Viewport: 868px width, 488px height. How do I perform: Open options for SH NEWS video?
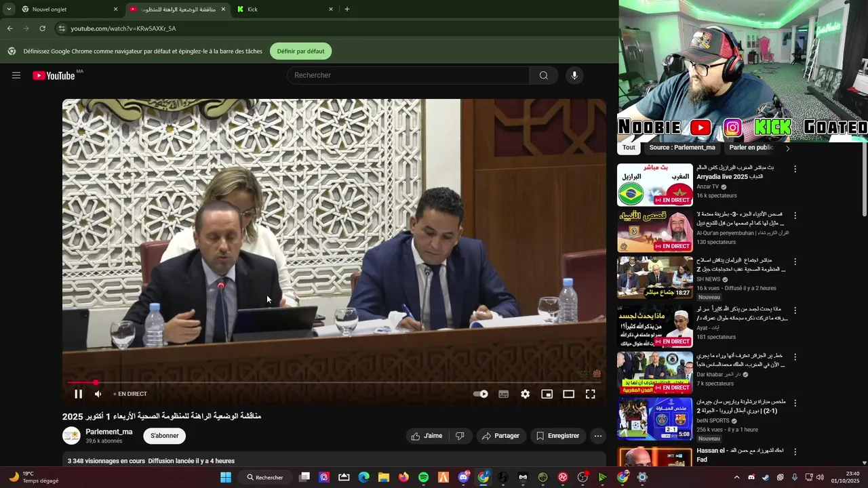795,262
